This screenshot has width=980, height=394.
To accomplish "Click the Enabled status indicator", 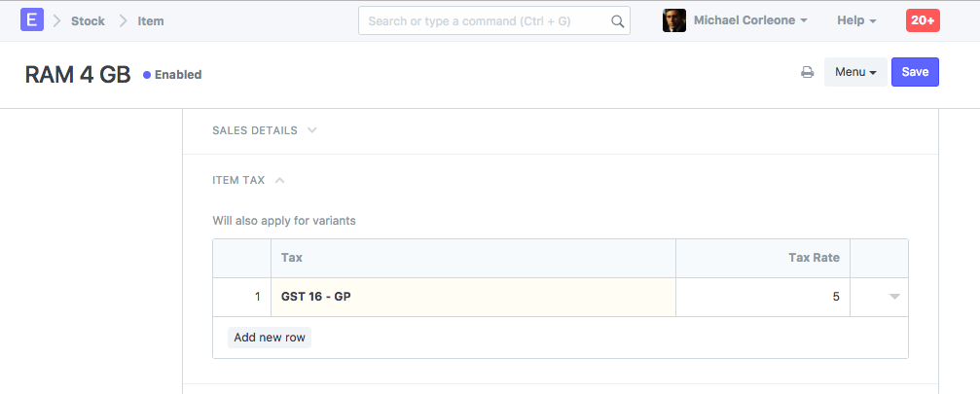I will (172, 74).
